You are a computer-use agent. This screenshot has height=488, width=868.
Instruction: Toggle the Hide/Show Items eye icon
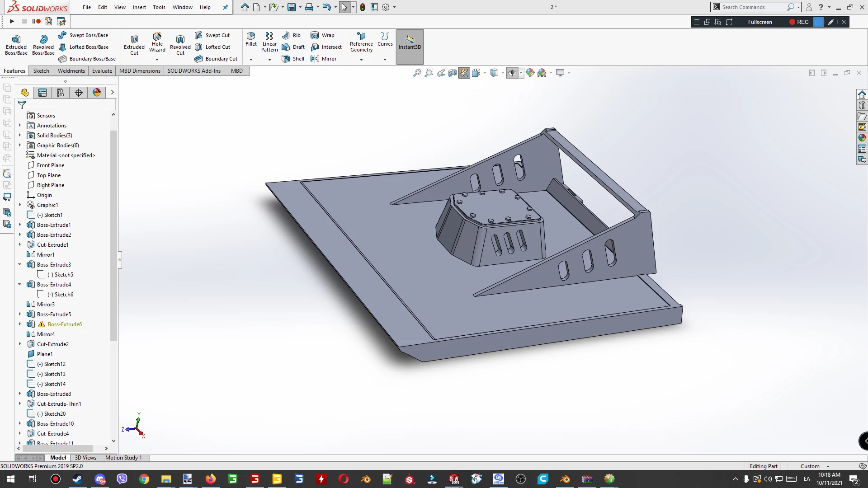(512, 73)
